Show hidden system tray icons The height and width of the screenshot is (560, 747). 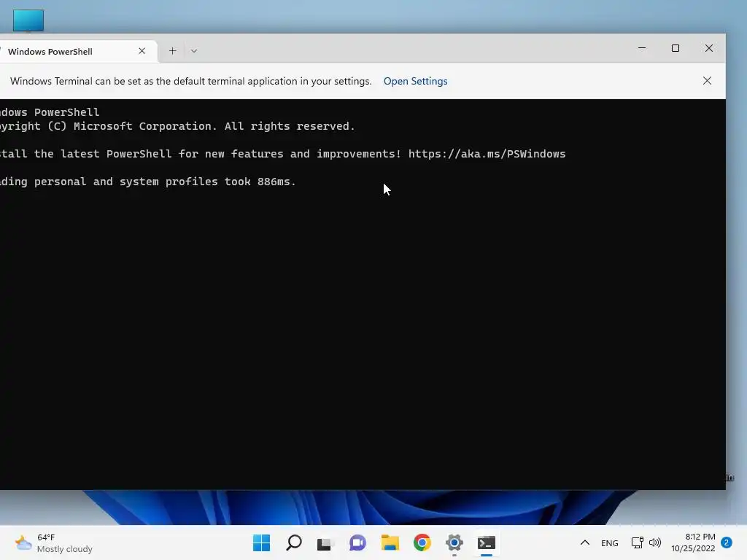tap(585, 542)
